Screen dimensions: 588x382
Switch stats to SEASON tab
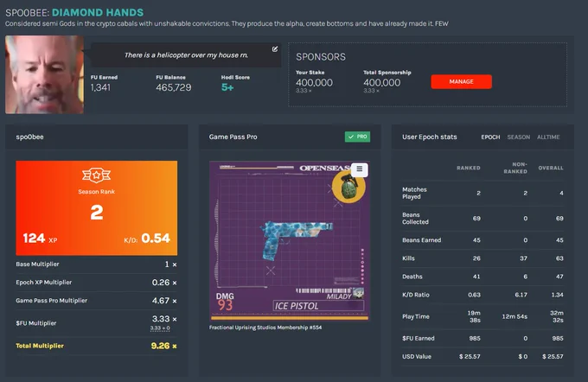point(519,137)
